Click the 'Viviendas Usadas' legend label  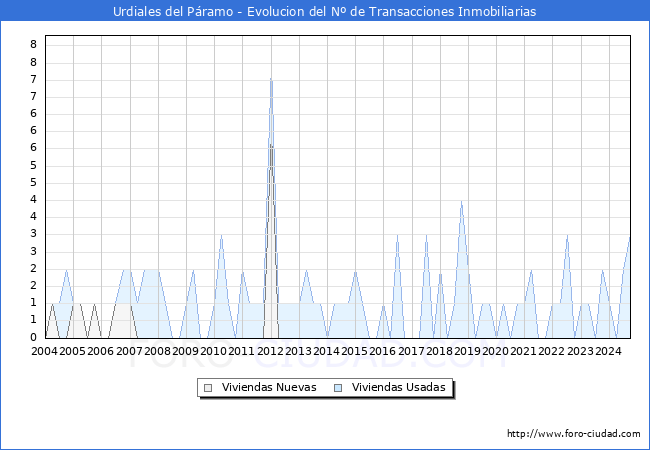tap(399, 387)
